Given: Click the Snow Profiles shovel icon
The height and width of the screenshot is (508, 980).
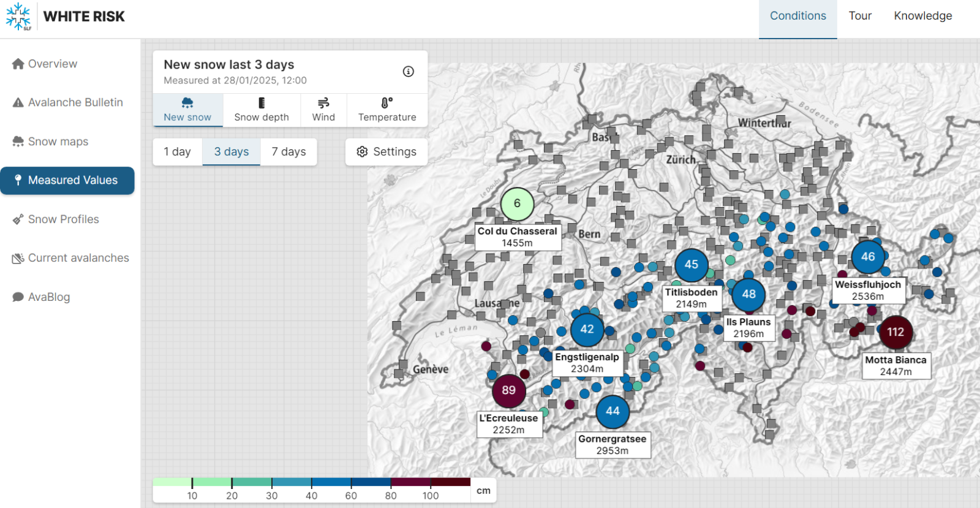Looking at the screenshot, I should coord(18,219).
